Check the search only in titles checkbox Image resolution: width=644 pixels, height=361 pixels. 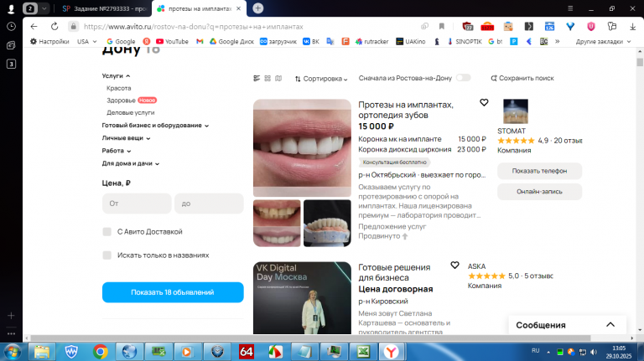coord(107,255)
